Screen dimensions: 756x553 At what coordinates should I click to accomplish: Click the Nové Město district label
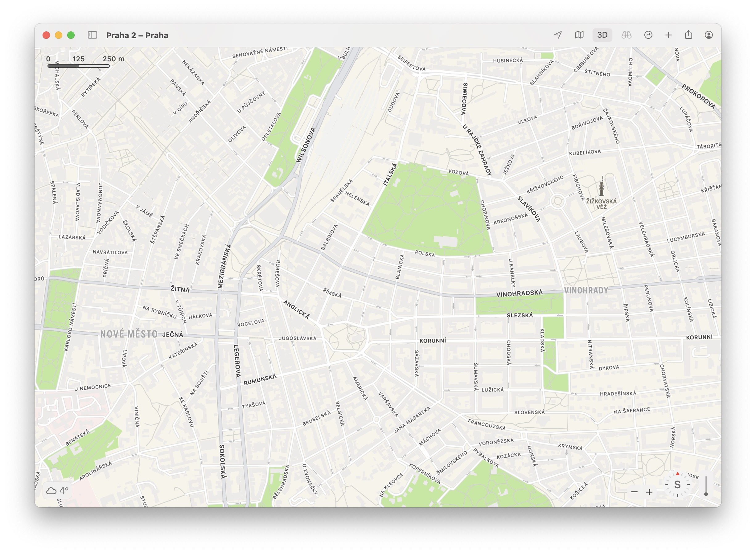tap(129, 334)
